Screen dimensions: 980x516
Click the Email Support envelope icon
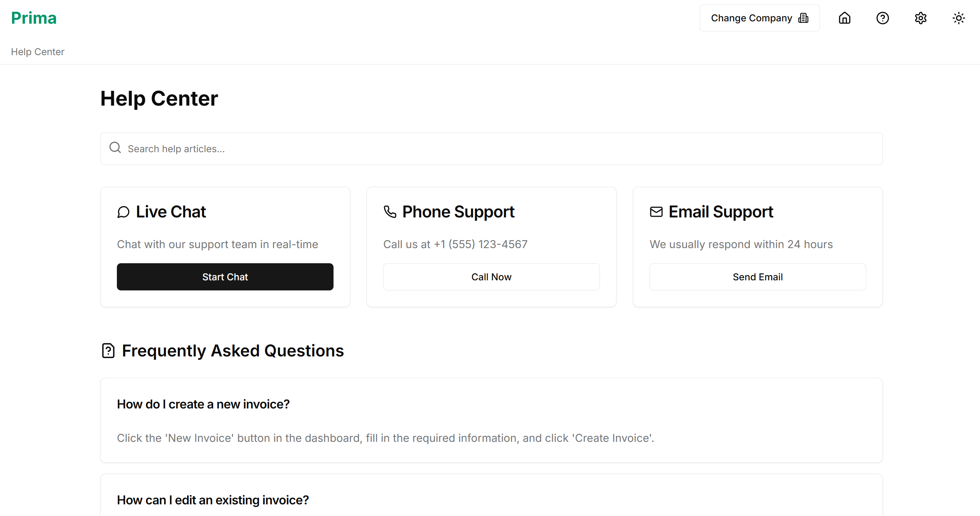click(x=656, y=212)
